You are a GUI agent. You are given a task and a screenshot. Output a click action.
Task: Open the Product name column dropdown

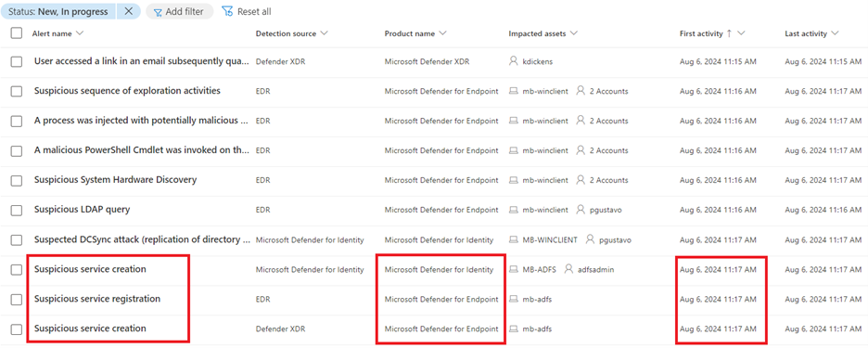442,33
